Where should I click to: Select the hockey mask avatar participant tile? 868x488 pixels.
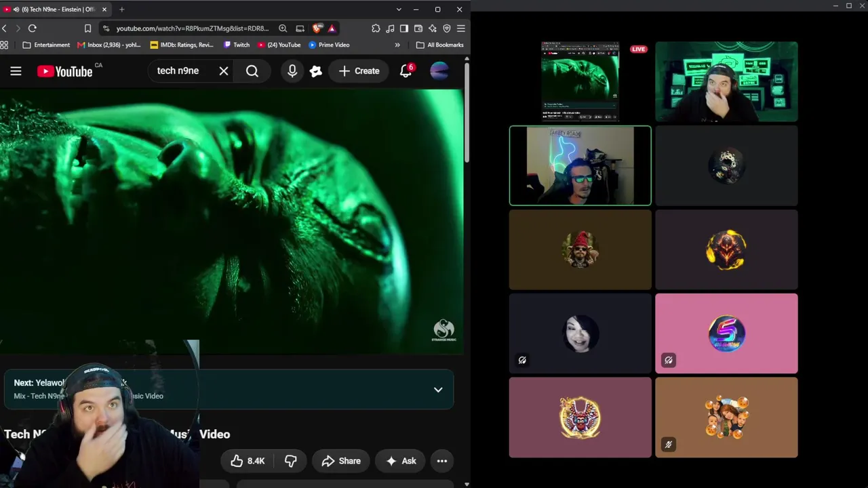coord(726,165)
